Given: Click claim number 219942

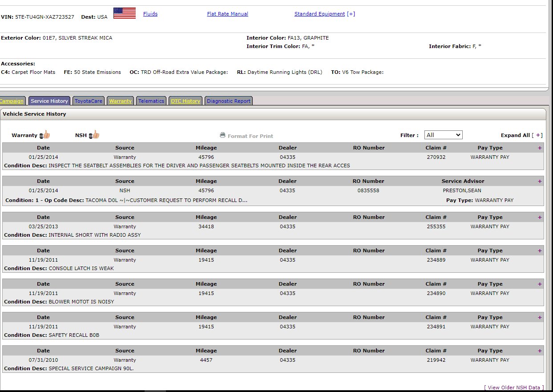Looking at the screenshot, I should 436,360.
